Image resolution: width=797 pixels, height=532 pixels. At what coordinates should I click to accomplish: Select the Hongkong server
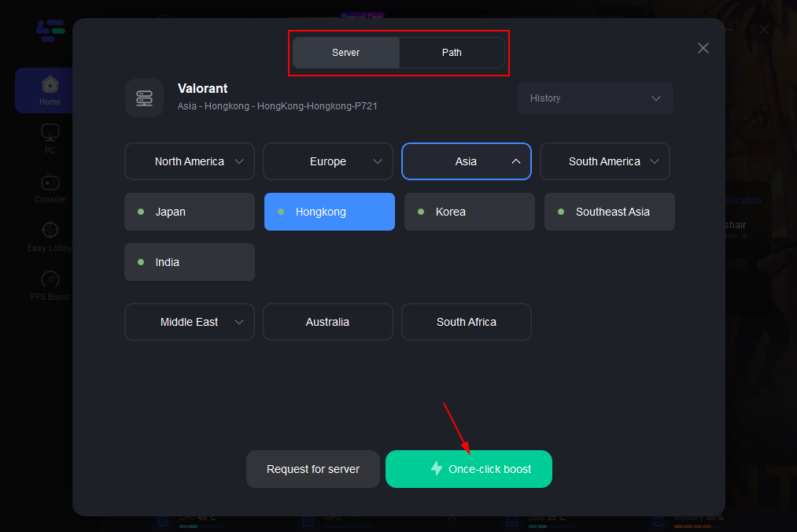pyautogui.click(x=330, y=212)
